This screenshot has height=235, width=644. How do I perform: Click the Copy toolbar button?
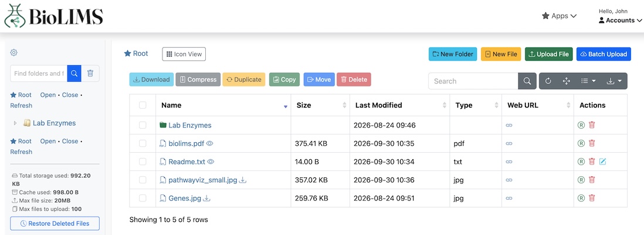coord(284,79)
